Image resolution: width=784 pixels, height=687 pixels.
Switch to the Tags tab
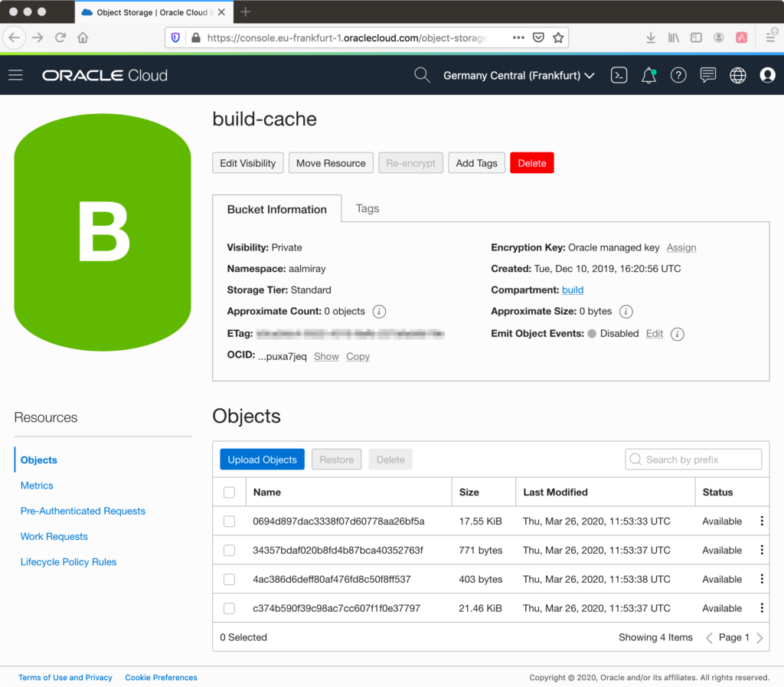click(367, 208)
